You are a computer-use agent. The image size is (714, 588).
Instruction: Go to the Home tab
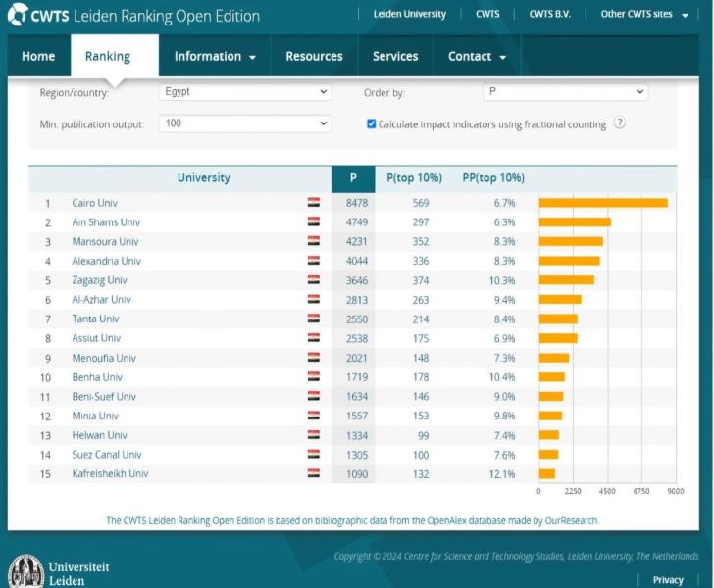coord(38,56)
